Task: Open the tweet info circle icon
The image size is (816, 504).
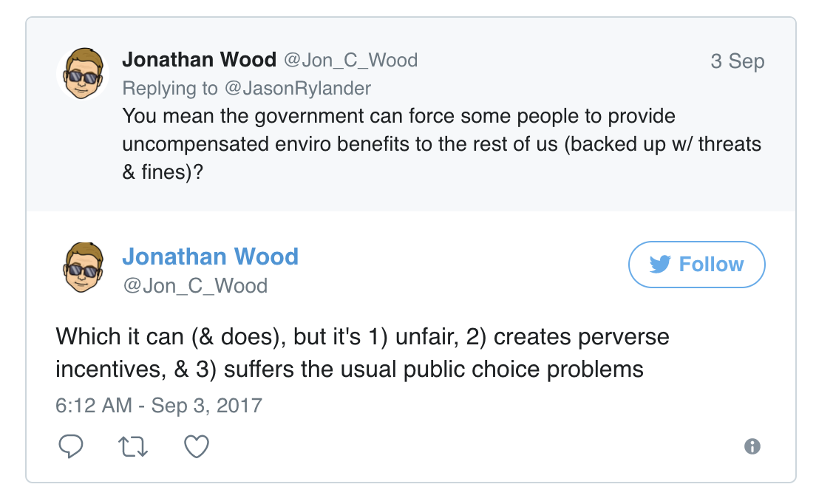Action: tap(752, 446)
